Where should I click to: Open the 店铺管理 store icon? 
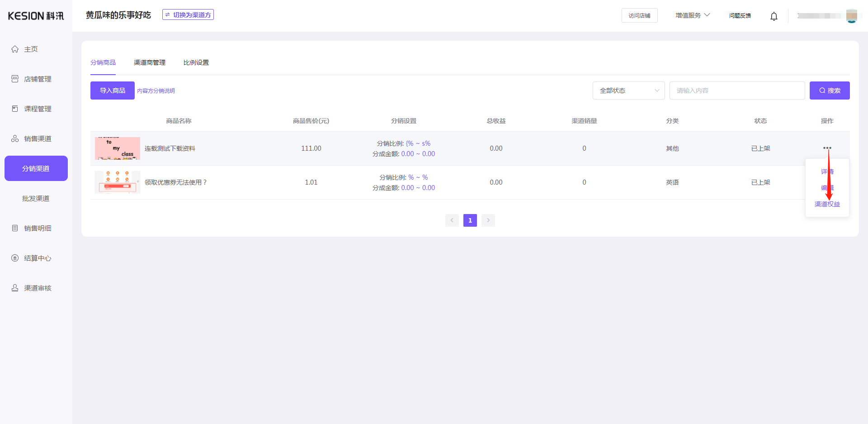tap(15, 79)
